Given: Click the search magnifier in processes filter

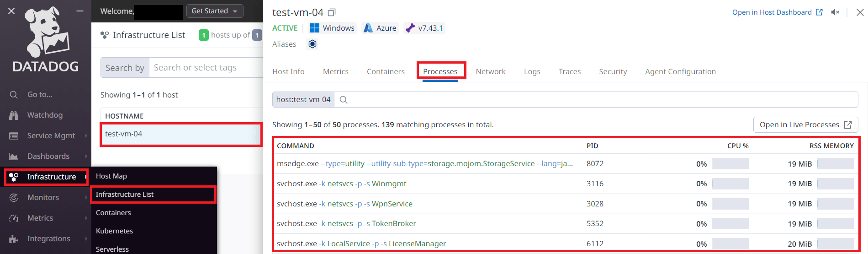Looking at the screenshot, I should click(x=344, y=100).
